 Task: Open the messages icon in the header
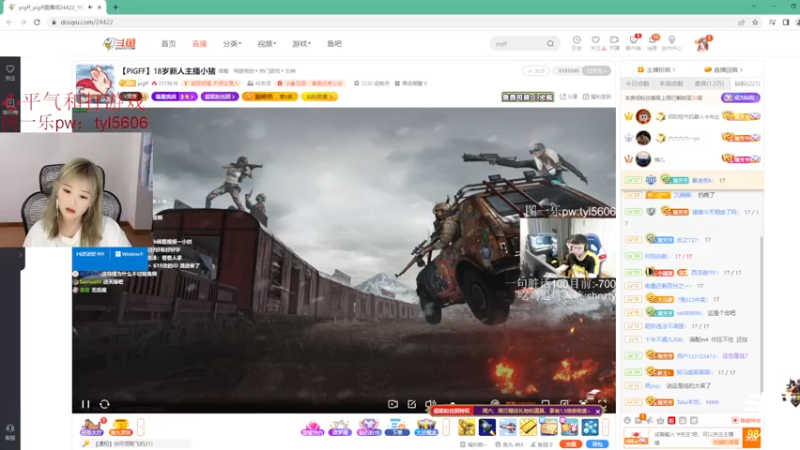click(653, 43)
